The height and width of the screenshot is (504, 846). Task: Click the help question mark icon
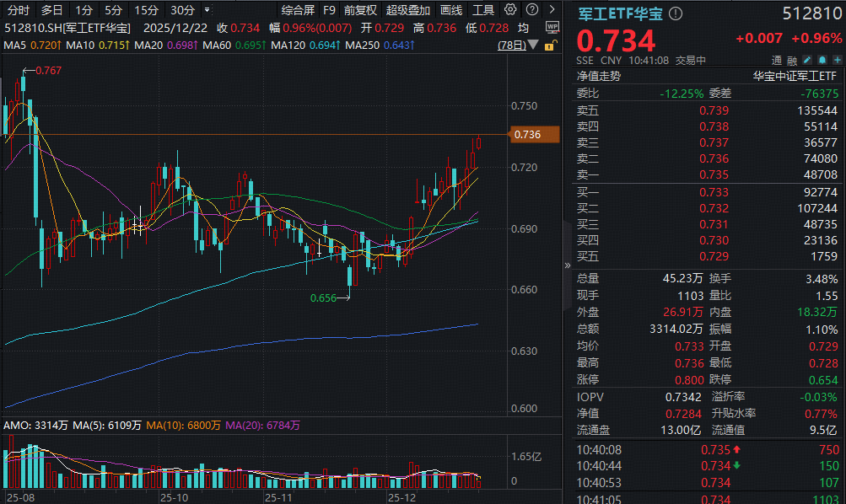click(x=531, y=9)
